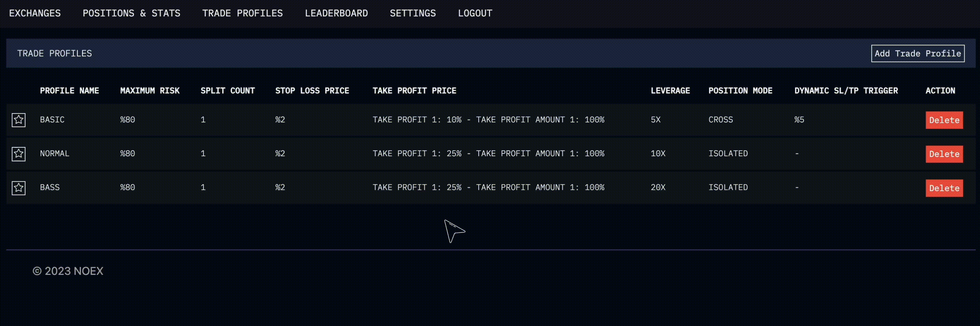
Task: Open the LEADERBOARD page
Action: click(336, 13)
